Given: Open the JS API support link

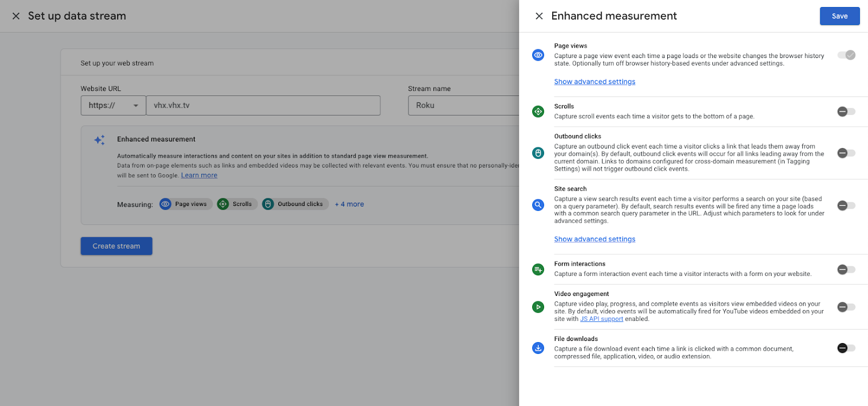Looking at the screenshot, I should point(602,319).
